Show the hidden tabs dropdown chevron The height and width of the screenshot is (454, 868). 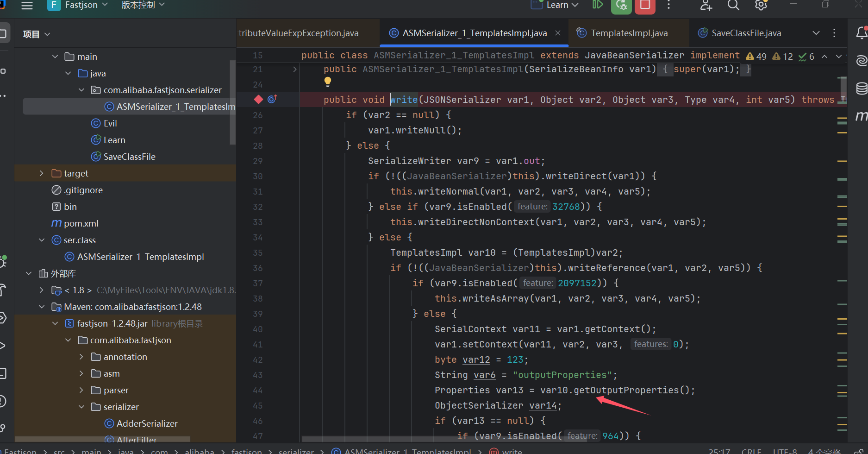[816, 33]
